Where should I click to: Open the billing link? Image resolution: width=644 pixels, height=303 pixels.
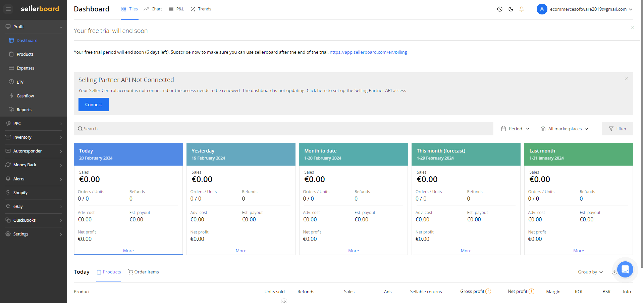click(x=368, y=52)
